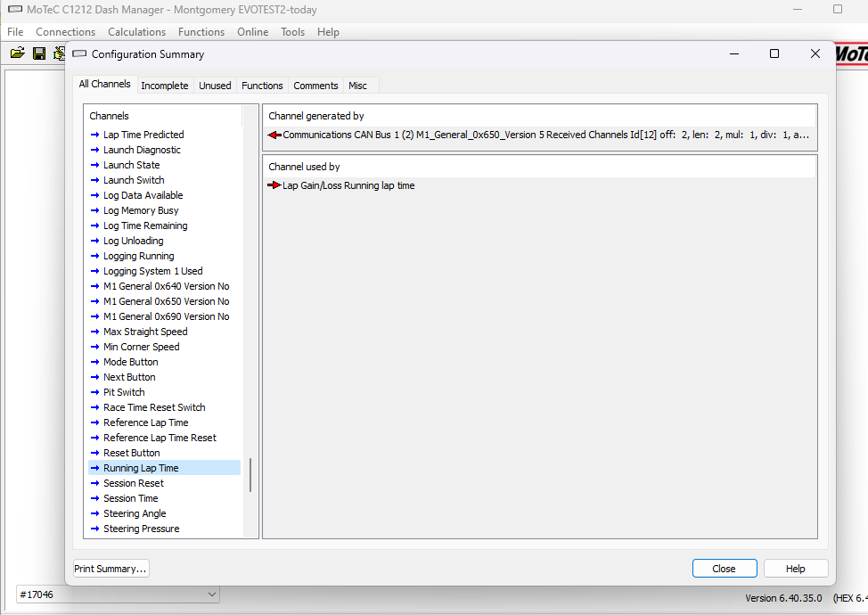Select Logging Running channel
Viewport: 868px width, 615px height.
138,256
